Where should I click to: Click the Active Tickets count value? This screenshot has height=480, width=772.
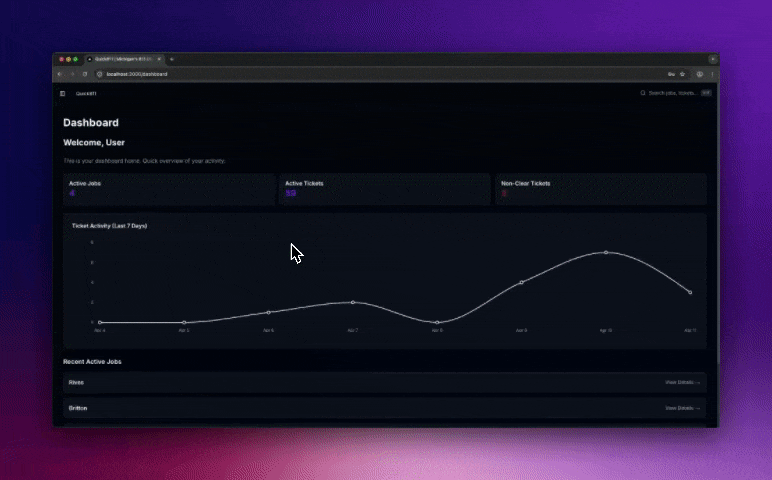click(290, 193)
